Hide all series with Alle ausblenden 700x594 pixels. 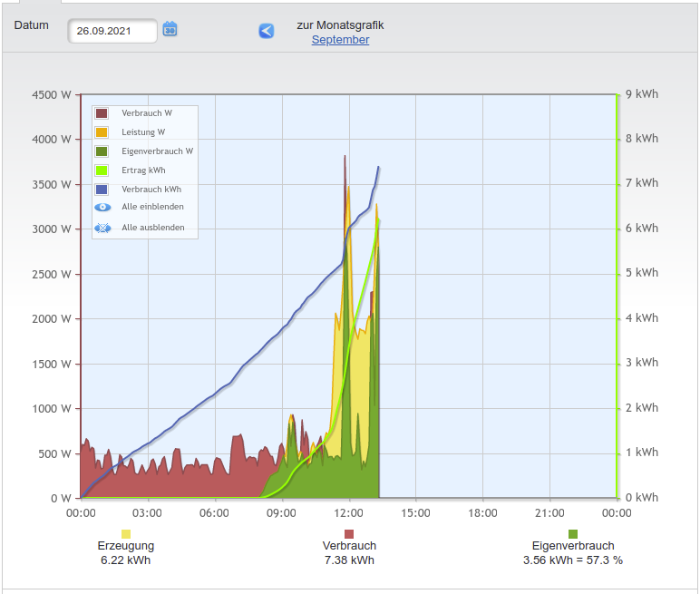click(x=152, y=228)
